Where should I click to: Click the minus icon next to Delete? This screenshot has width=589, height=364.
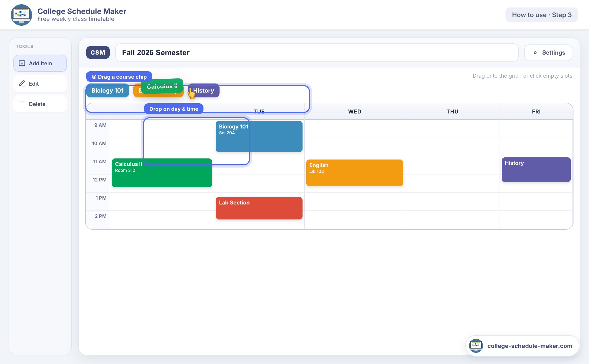[22, 102]
